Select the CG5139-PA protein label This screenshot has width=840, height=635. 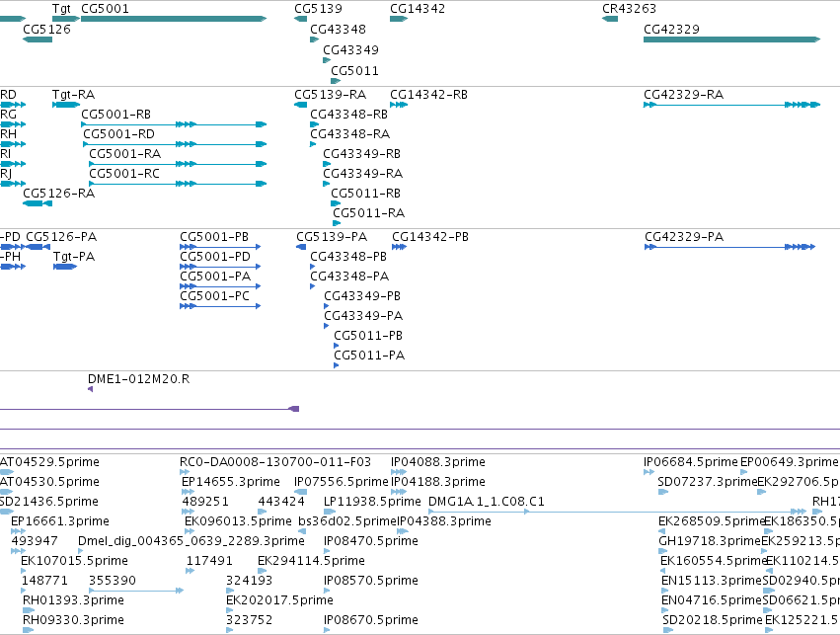(x=332, y=237)
